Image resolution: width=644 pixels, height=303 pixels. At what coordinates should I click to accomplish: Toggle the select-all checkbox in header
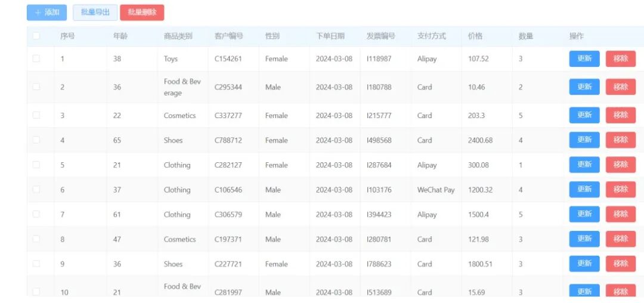point(36,36)
